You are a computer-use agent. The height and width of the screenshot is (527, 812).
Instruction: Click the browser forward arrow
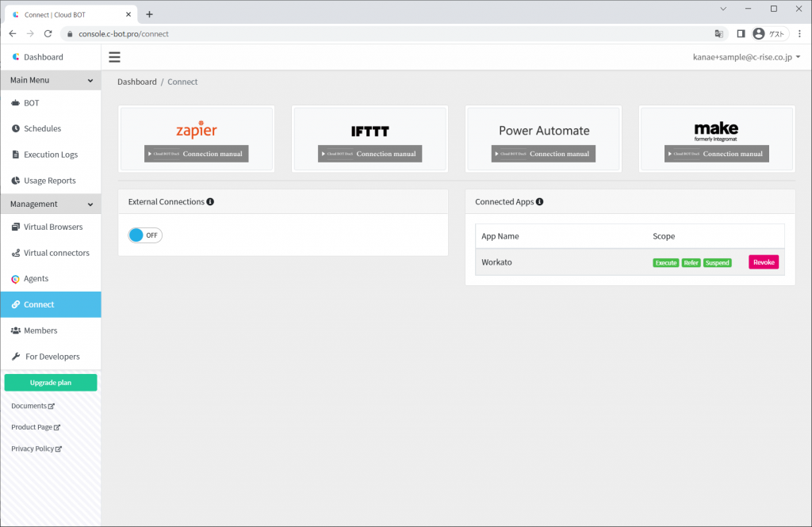point(30,33)
